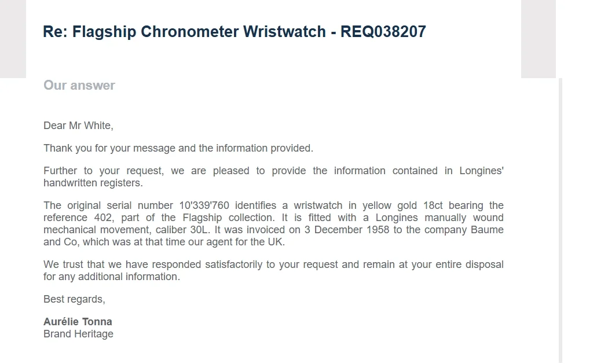The image size is (608, 364).
Task: Click the invoice date '3 December 1958'
Action: tap(347, 230)
